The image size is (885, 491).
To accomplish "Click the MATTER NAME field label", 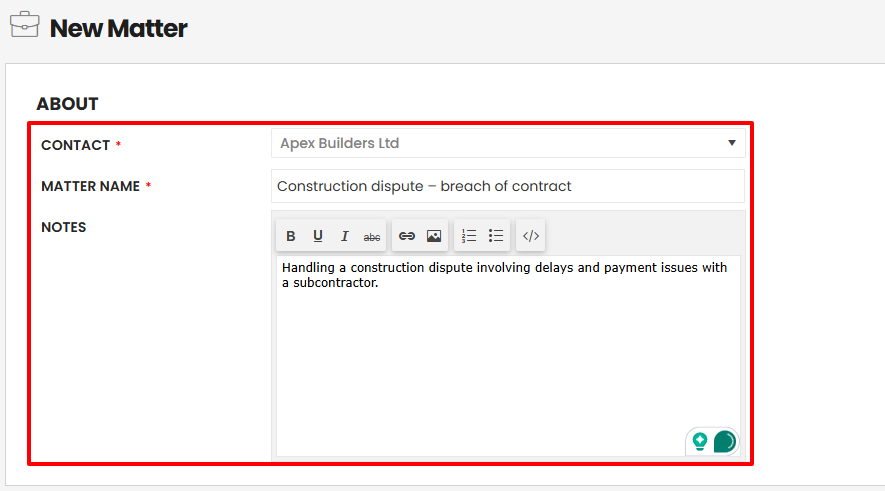I will tap(90, 186).
